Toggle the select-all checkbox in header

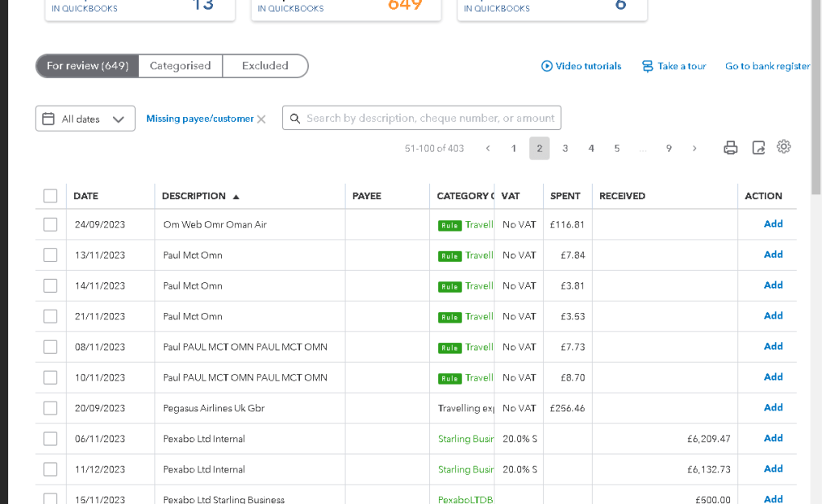(50, 196)
